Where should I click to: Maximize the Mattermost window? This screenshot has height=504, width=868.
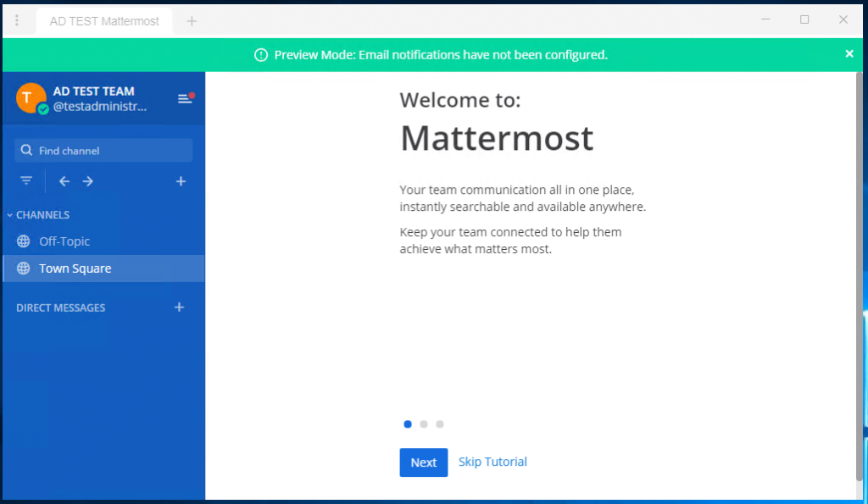pos(804,19)
